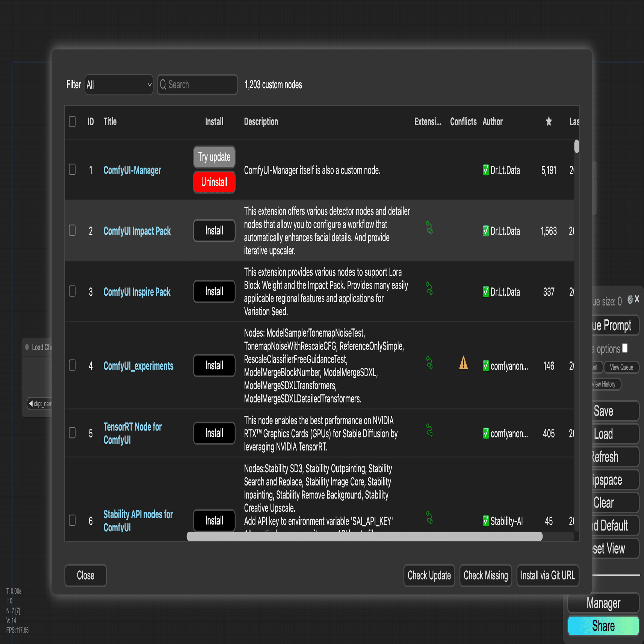
Task: Open TensorRT Node for ComfyUI link
Action: (x=133, y=433)
